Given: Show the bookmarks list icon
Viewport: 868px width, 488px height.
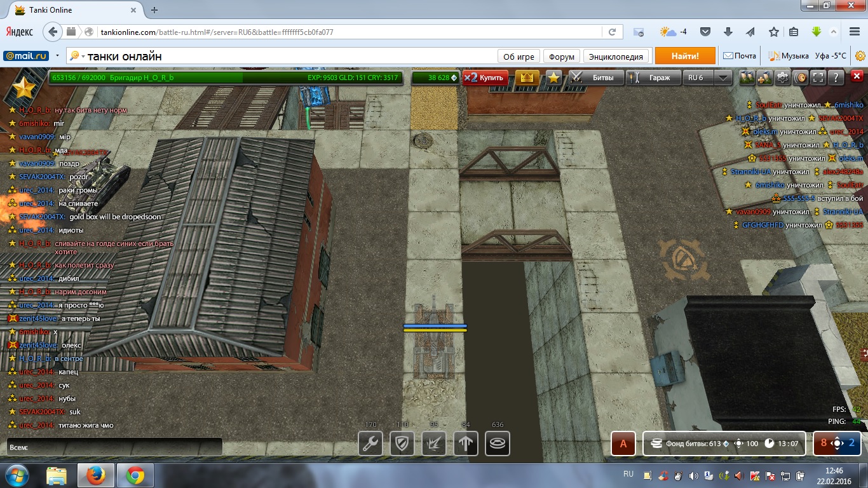Looking at the screenshot, I should [x=794, y=32].
